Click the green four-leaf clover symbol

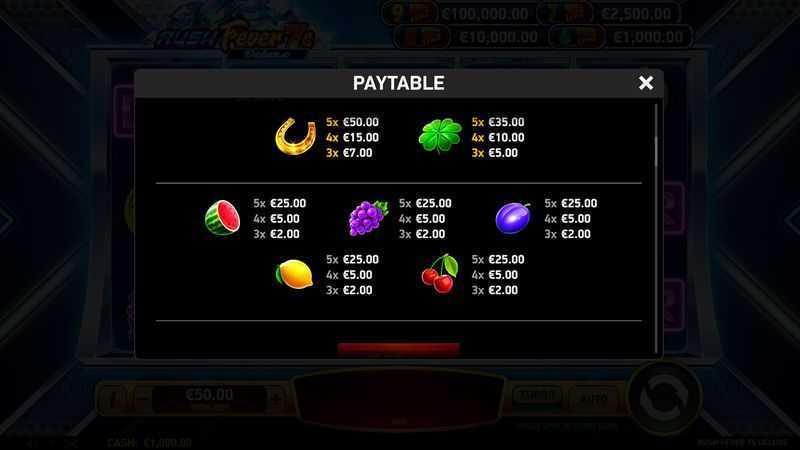440,136
